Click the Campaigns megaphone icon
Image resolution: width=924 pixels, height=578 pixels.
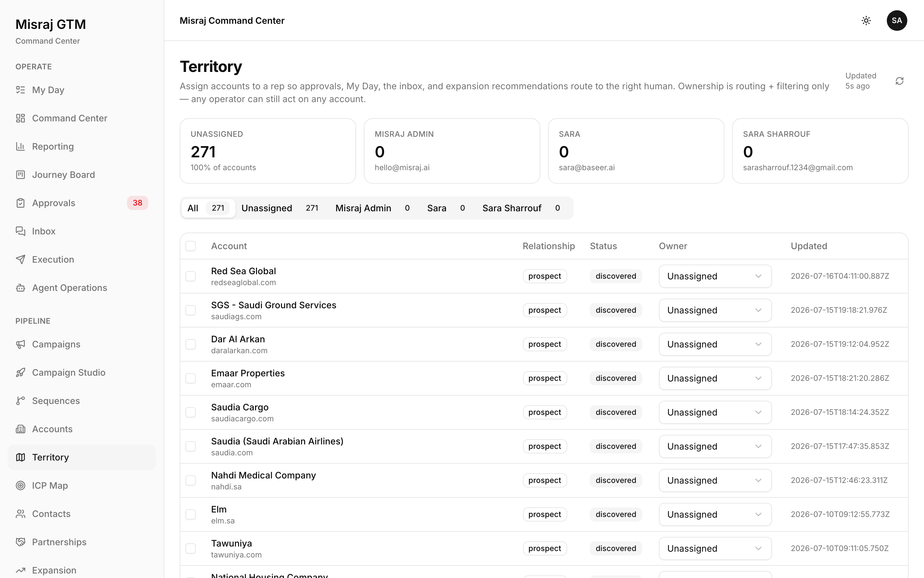21,345
